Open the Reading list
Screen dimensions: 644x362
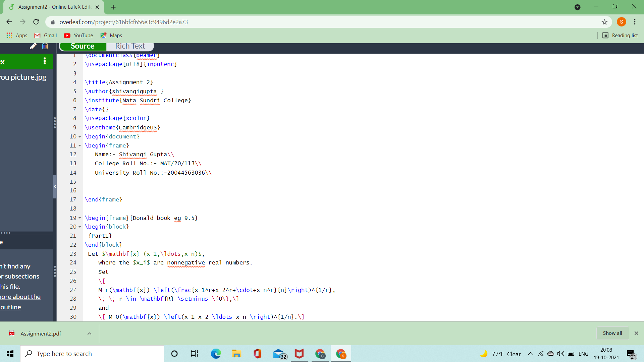620,35
